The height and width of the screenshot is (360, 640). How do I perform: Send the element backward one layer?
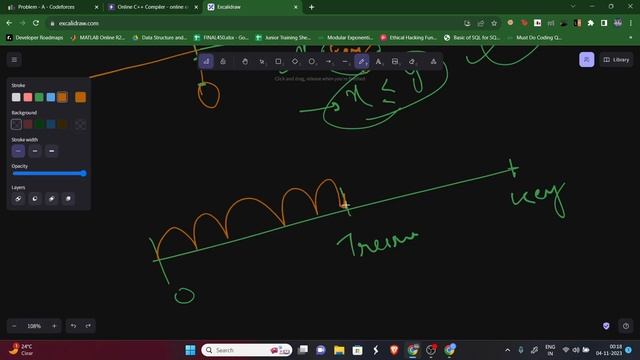(35, 199)
